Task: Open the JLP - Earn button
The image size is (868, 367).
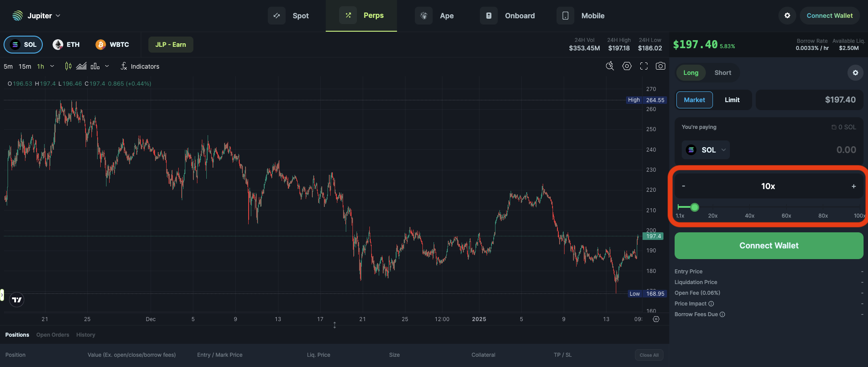Action: tap(171, 45)
